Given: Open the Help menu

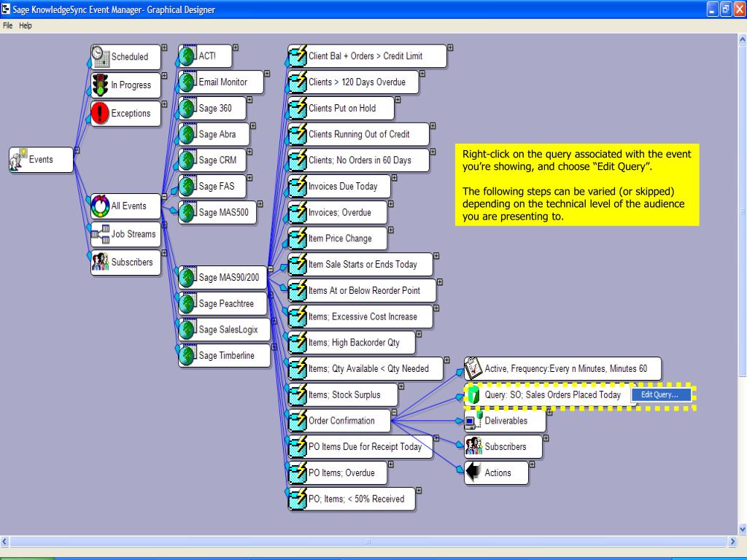Looking at the screenshot, I should click(26, 26).
